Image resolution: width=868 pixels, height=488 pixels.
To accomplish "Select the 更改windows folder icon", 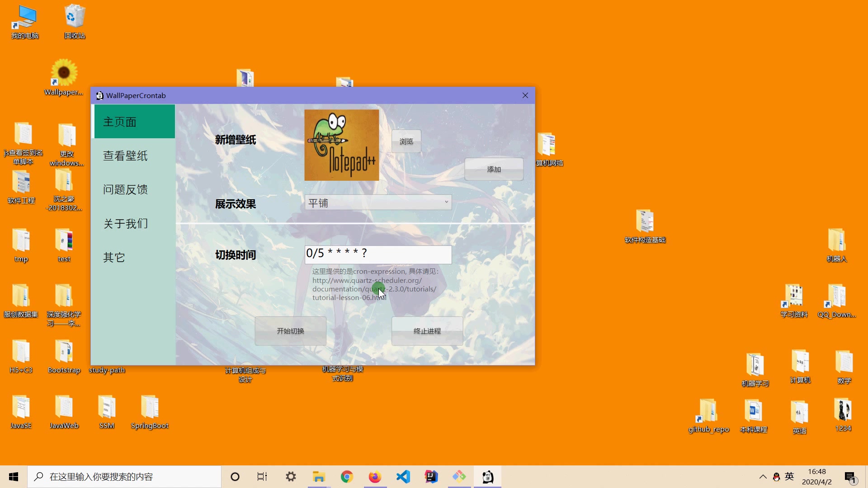I will pyautogui.click(x=66, y=145).
